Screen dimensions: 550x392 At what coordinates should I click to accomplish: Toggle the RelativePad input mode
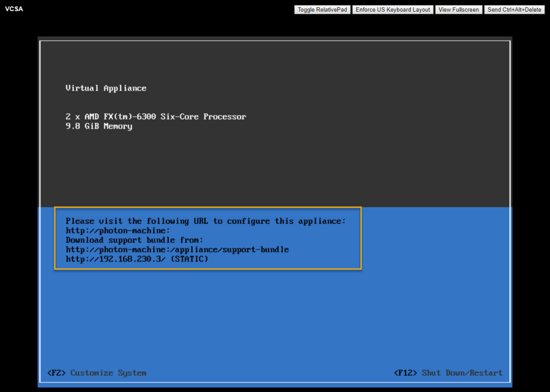click(x=322, y=10)
